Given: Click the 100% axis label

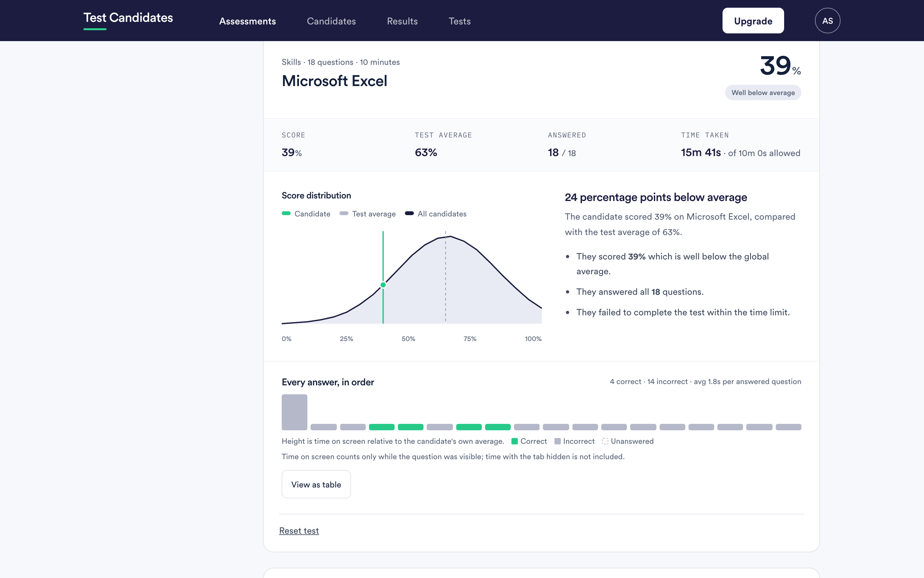Looking at the screenshot, I should (533, 339).
